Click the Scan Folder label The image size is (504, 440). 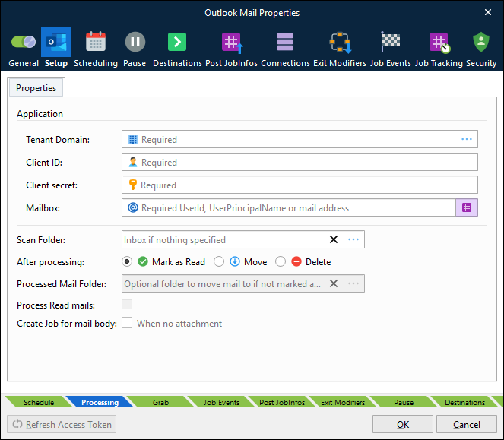pyautogui.click(x=41, y=240)
